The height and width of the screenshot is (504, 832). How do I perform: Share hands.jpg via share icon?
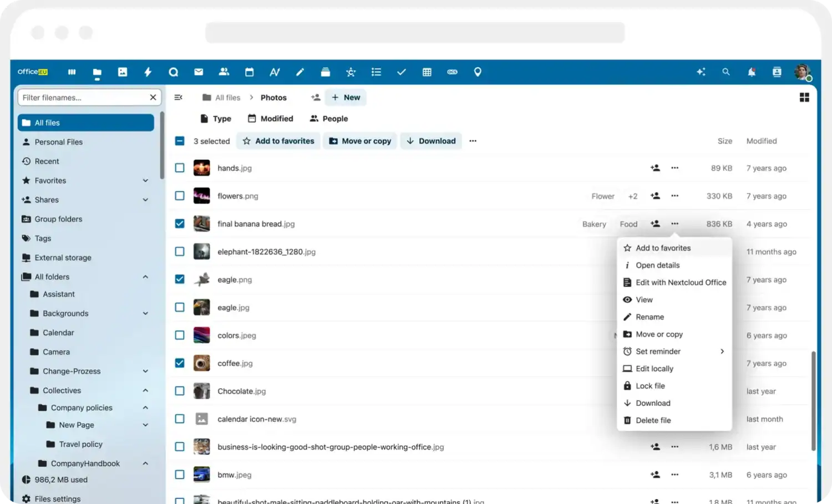tap(655, 168)
